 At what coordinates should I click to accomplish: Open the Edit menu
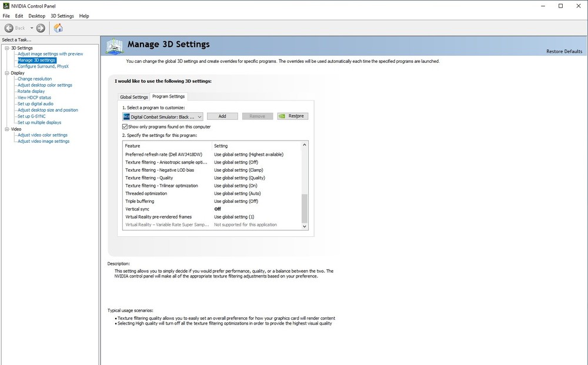pos(19,16)
